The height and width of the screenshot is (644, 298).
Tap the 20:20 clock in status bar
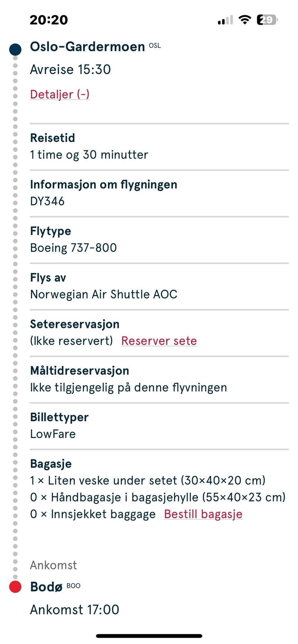(x=49, y=20)
